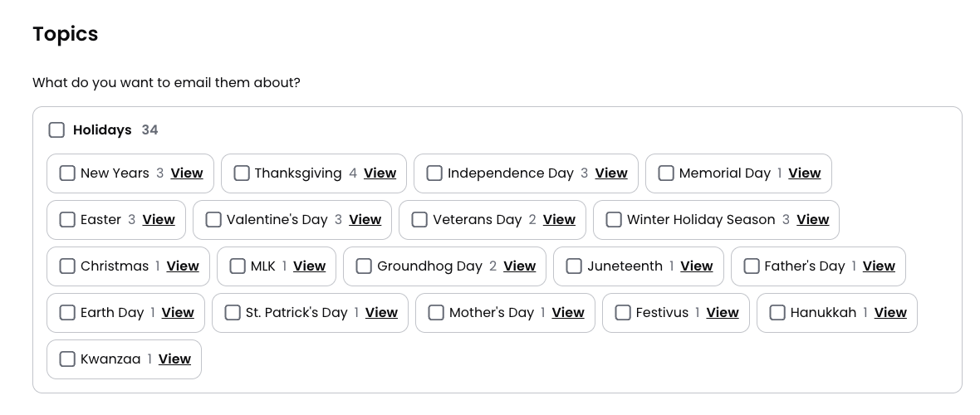Viewport: 980px width, 415px height.
Task: Check the Memorial Day topic box
Action: point(666,173)
